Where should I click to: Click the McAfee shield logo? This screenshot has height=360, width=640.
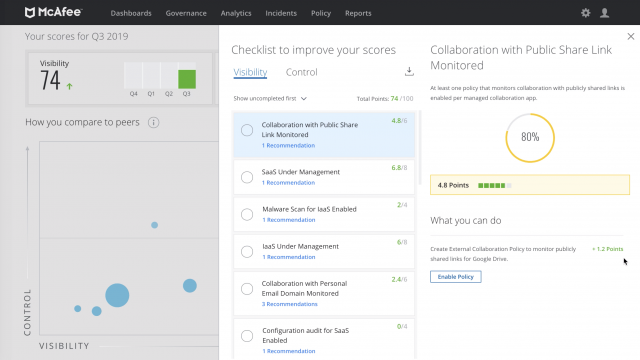tap(30, 13)
